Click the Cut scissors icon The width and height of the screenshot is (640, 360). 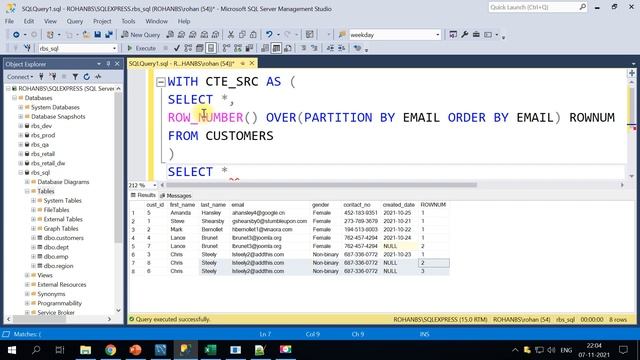(x=231, y=35)
